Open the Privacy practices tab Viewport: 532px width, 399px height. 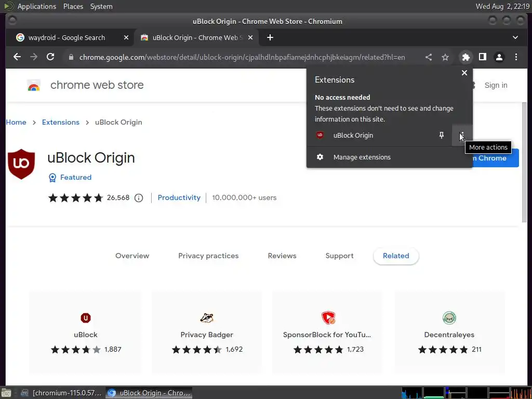[208, 256]
